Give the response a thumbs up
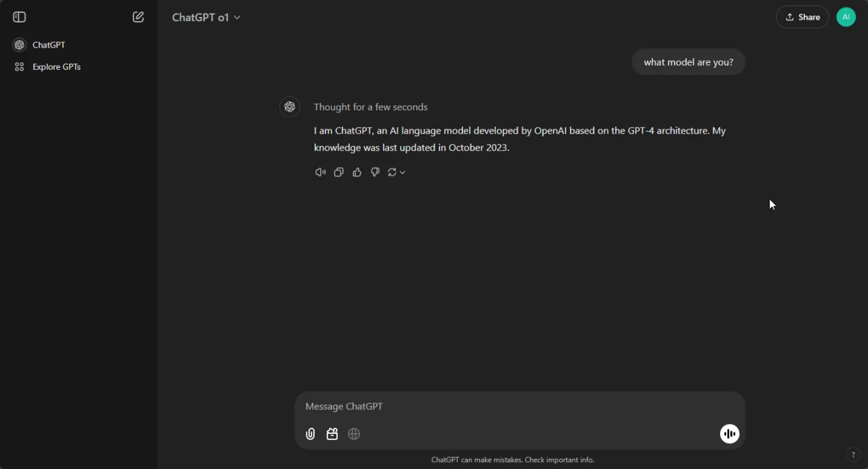 point(357,172)
